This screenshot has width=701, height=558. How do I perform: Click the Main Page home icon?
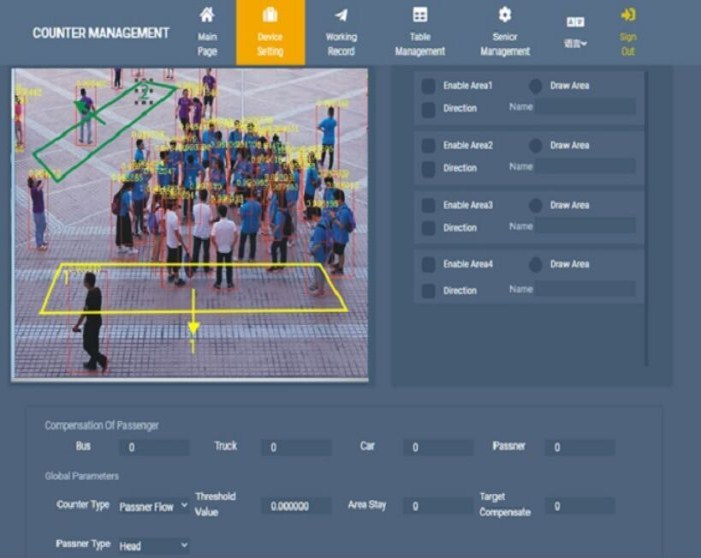tap(207, 15)
